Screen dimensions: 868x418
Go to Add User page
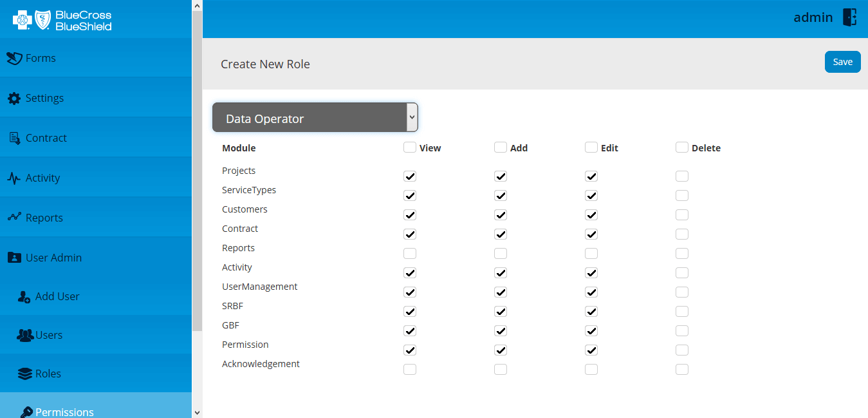[96, 296]
